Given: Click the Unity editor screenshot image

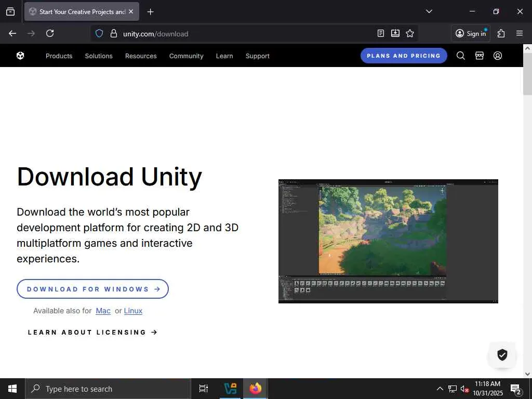Looking at the screenshot, I should point(388,241).
